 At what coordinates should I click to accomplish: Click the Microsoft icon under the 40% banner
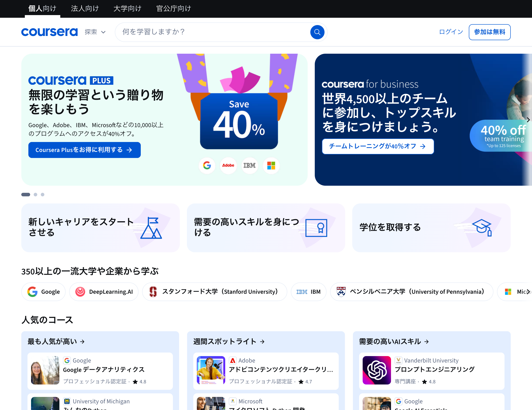[x=271, y=166]
